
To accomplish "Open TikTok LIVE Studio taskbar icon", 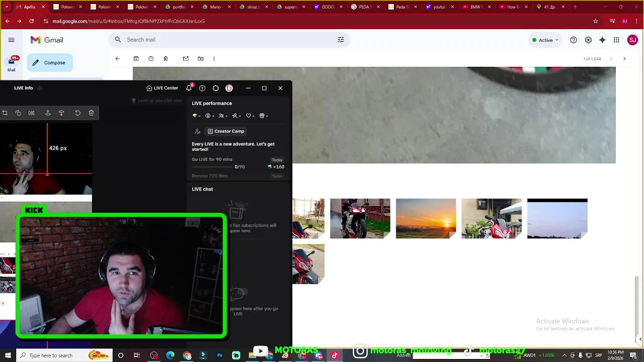I will 335,355.
